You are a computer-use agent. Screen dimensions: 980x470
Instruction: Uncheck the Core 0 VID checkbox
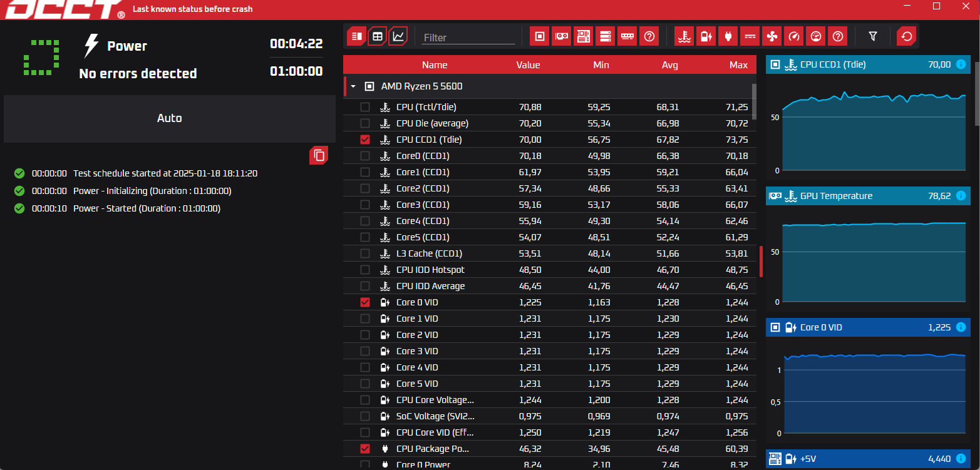[365, 302]
